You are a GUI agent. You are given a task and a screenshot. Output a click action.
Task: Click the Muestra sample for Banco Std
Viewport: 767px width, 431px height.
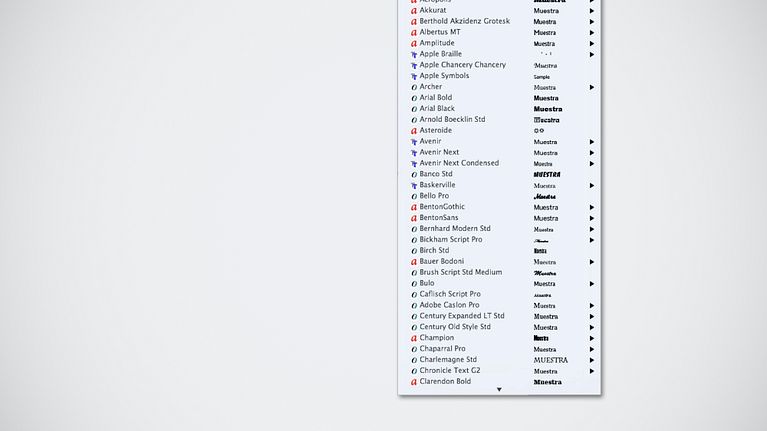click(547, 175)
